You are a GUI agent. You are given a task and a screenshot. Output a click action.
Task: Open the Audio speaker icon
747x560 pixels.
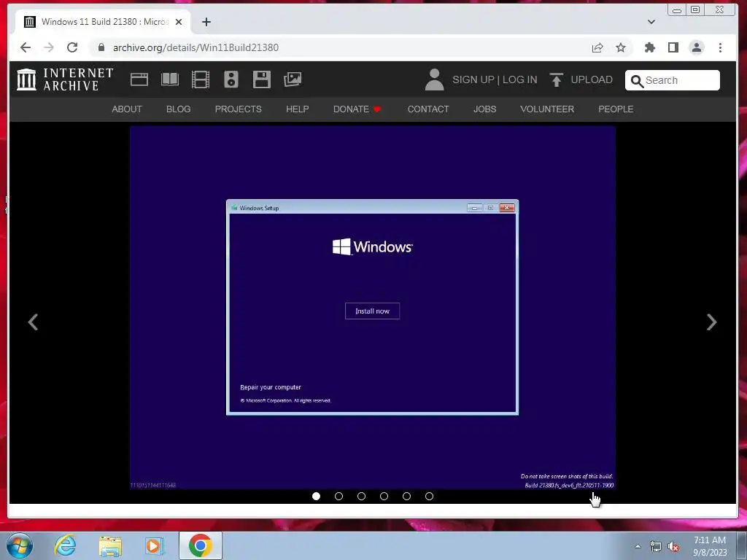231,79
